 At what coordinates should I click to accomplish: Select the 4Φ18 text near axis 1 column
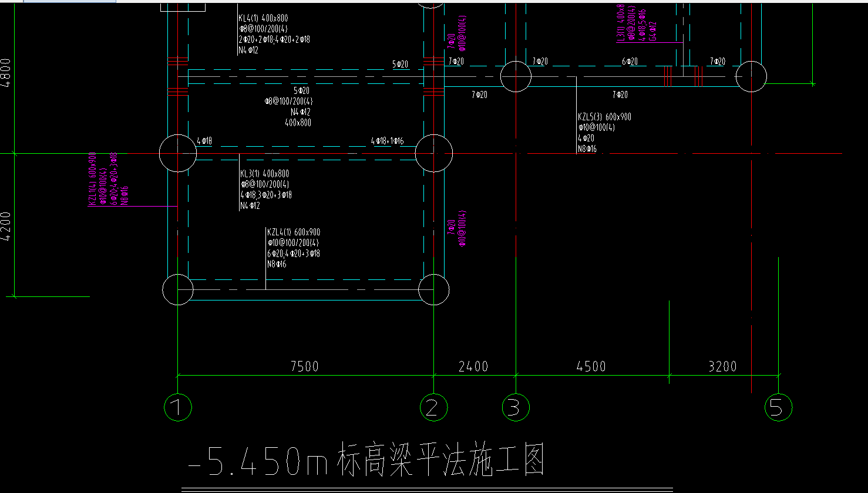click(204, 141)
